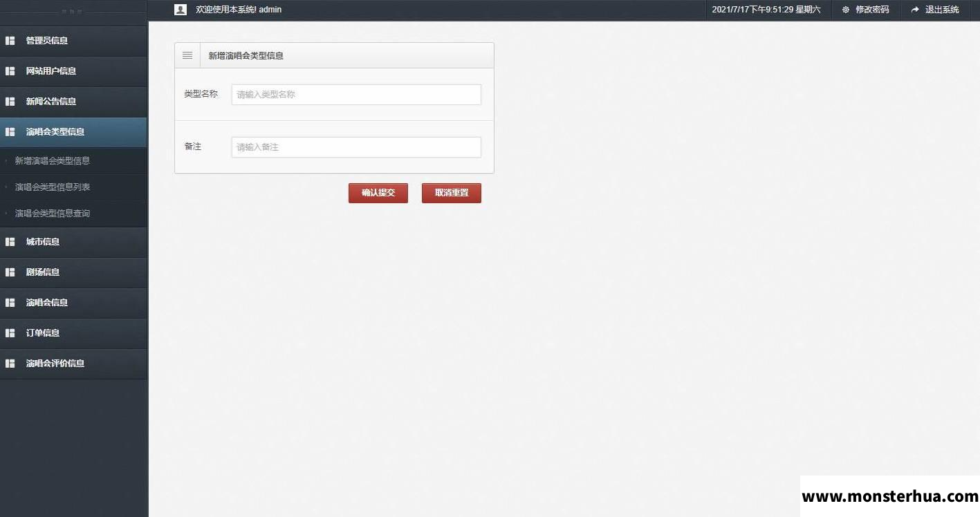Click the 欢迎使用本系统! admin greeting
The image size is (980, 517).
tap(239, 10)
